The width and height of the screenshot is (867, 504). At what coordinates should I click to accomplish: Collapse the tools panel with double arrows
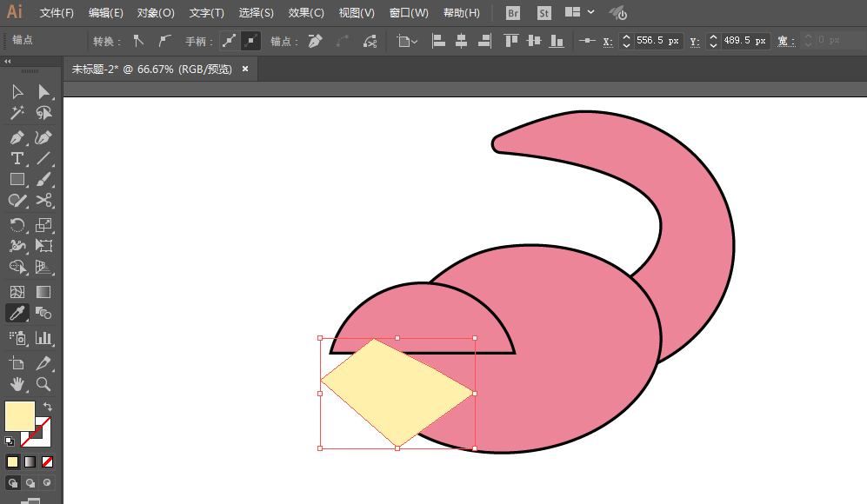point(7,62)
